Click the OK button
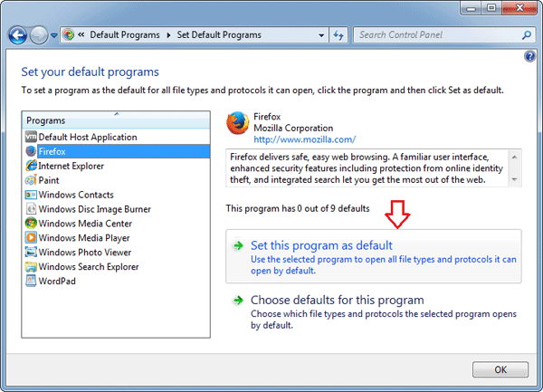The height and width of the screenshot is (392, 543). point(500,370)
